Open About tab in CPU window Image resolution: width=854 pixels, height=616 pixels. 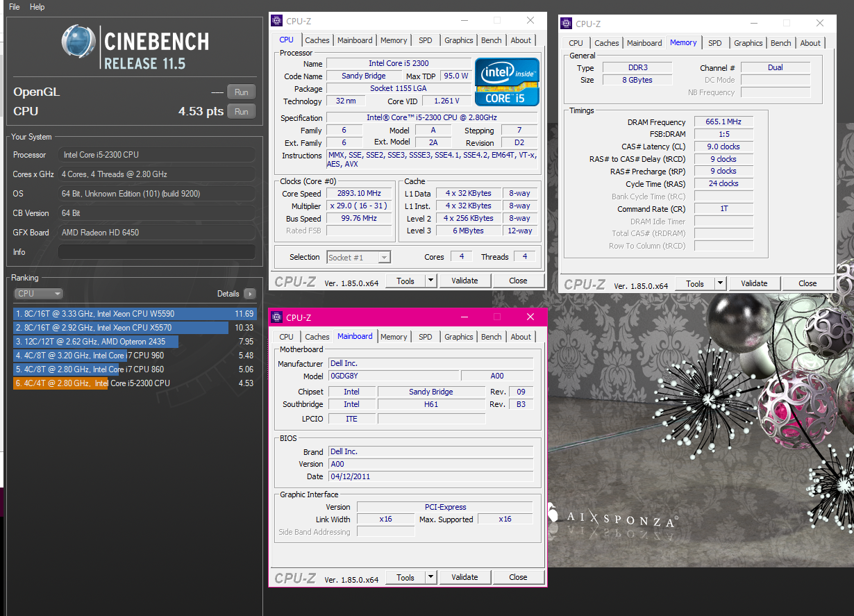(x=521, y=40)
